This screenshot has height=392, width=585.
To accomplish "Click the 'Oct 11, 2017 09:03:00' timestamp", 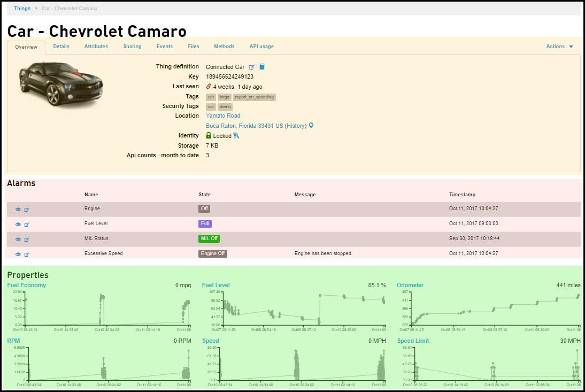I will coord(473,224).
